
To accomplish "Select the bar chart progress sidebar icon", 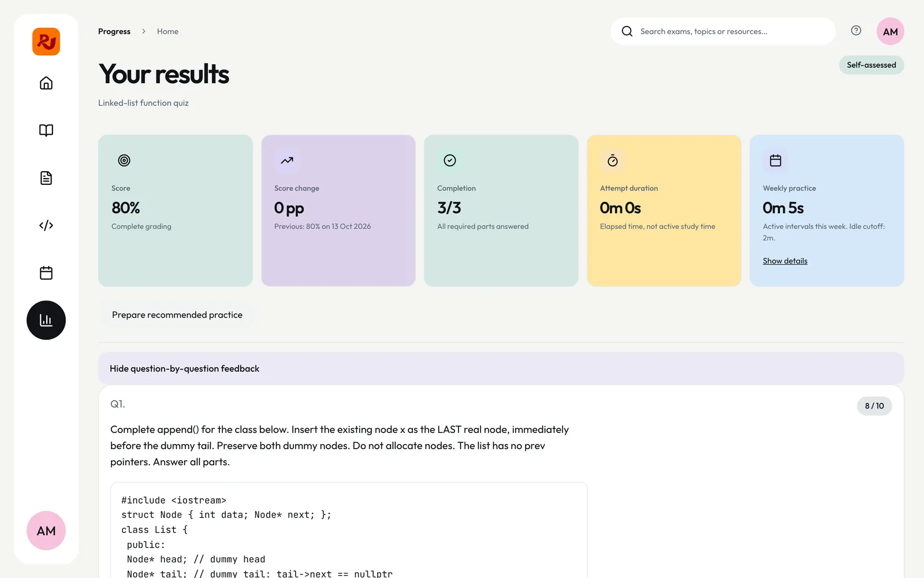I will click(x=46, y=320).
